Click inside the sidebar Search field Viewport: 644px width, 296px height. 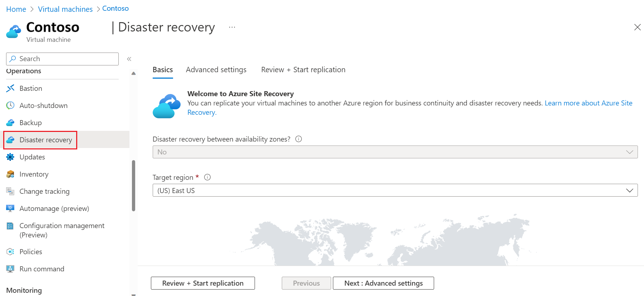tap(62, 59)
